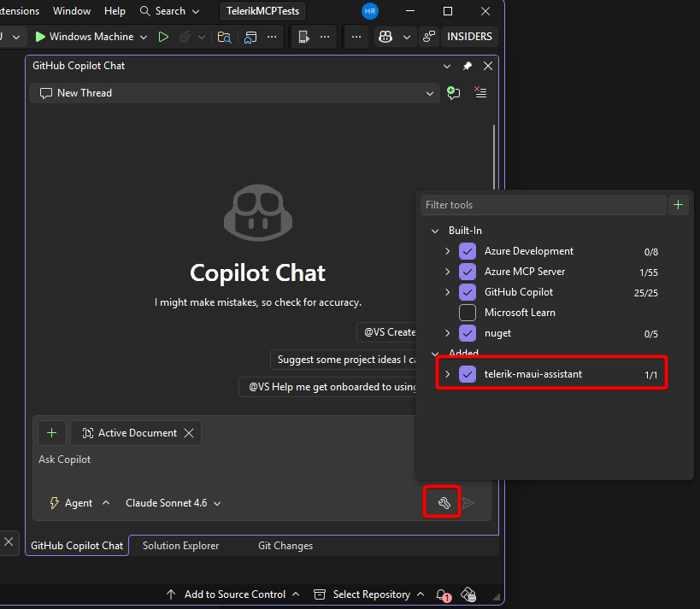Pin the GitHub Copilot Chat panel
Image resolution: width=700 pixels, height=609 pixels.
pos(467,66)
